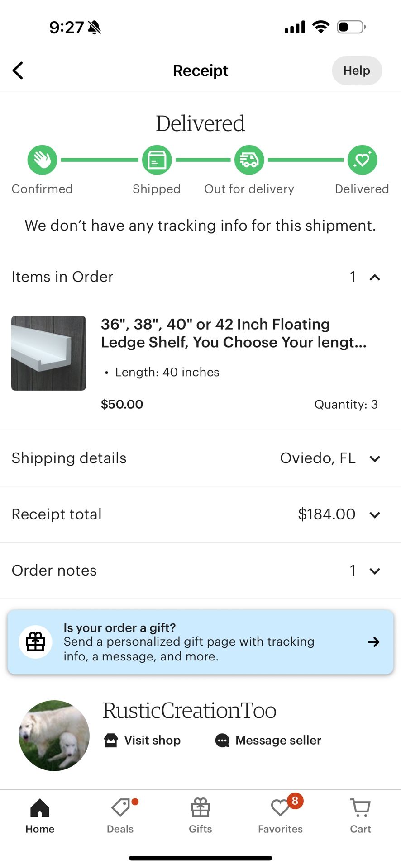Screen dimensions: 401x868
Task: Click the Confirmed status hand icon
Action: coord(42,160)
